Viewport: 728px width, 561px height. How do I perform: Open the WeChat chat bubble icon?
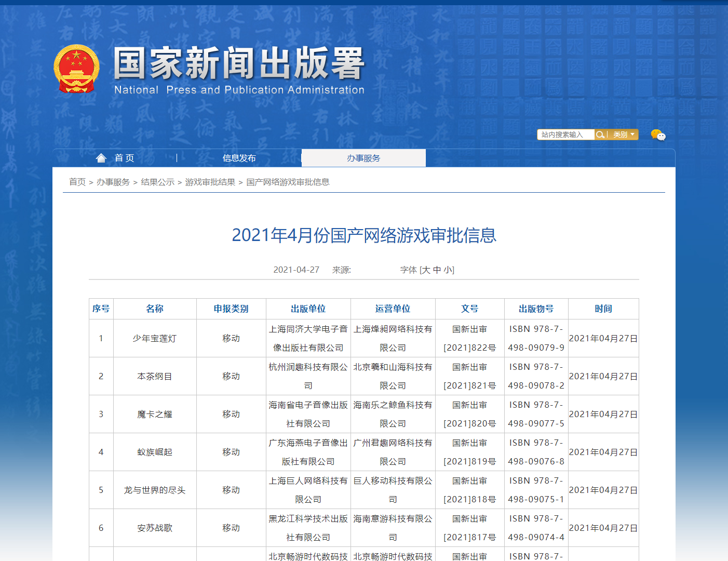coord(658,135)
